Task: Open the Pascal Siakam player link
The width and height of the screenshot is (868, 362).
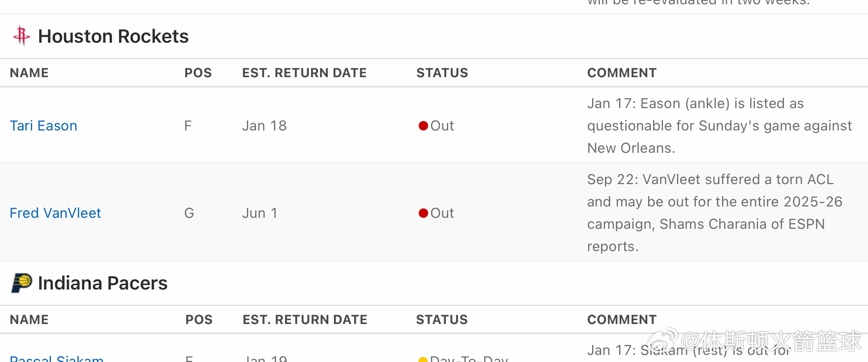Action: point(57,358)
